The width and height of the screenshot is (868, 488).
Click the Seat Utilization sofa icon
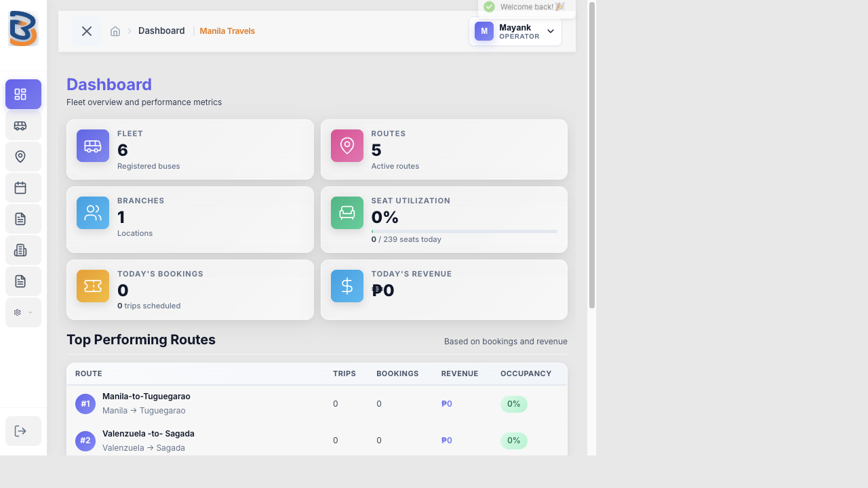(x=347, y=213)
